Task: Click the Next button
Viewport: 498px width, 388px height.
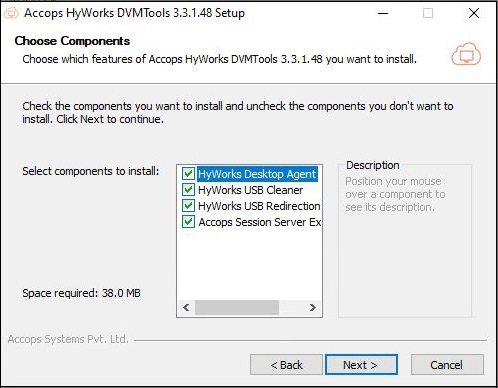Action: (361, 365)
